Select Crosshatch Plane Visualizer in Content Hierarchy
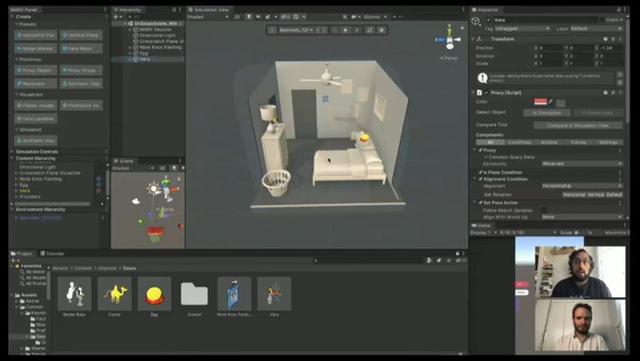The height and width of the screenshot is (361, 640). coord(50,173)
